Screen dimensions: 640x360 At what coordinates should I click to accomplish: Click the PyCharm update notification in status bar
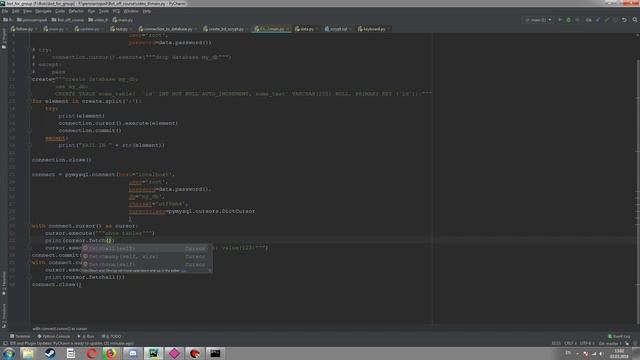click(71, 343)
